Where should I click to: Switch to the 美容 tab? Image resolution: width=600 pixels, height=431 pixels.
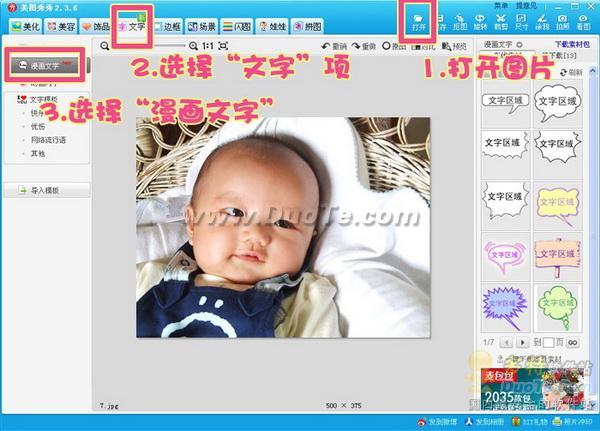(x=61, y=26)
